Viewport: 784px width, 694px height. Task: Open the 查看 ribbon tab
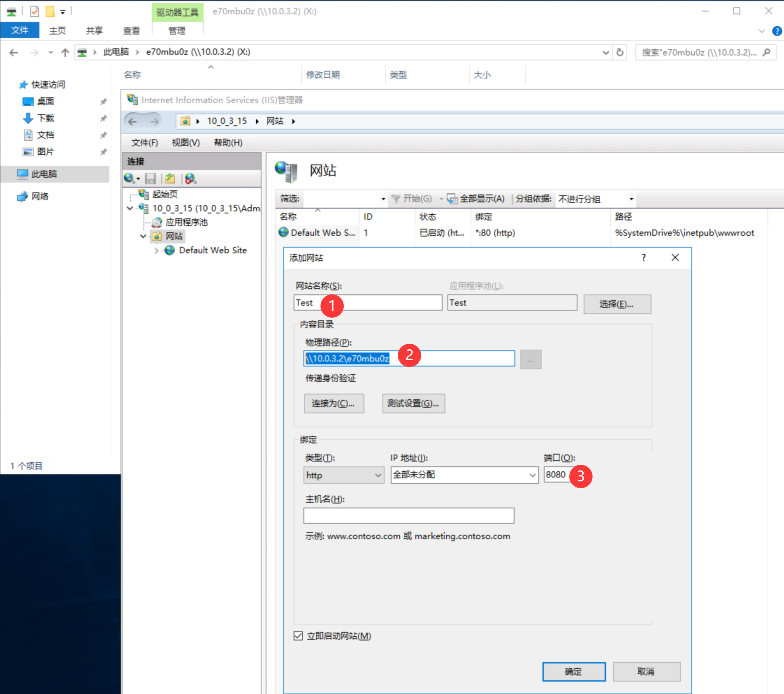tap(131, 31)
